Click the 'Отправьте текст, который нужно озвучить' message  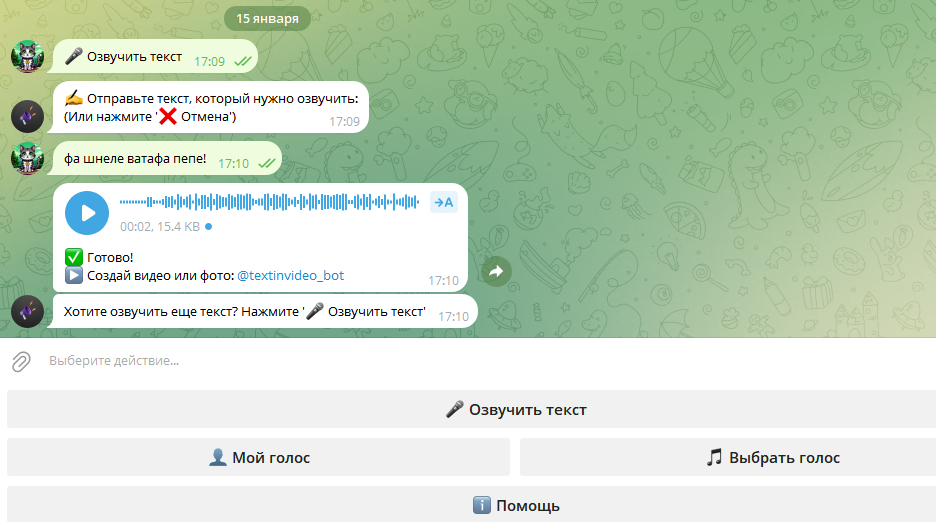[x=208, y=108]
